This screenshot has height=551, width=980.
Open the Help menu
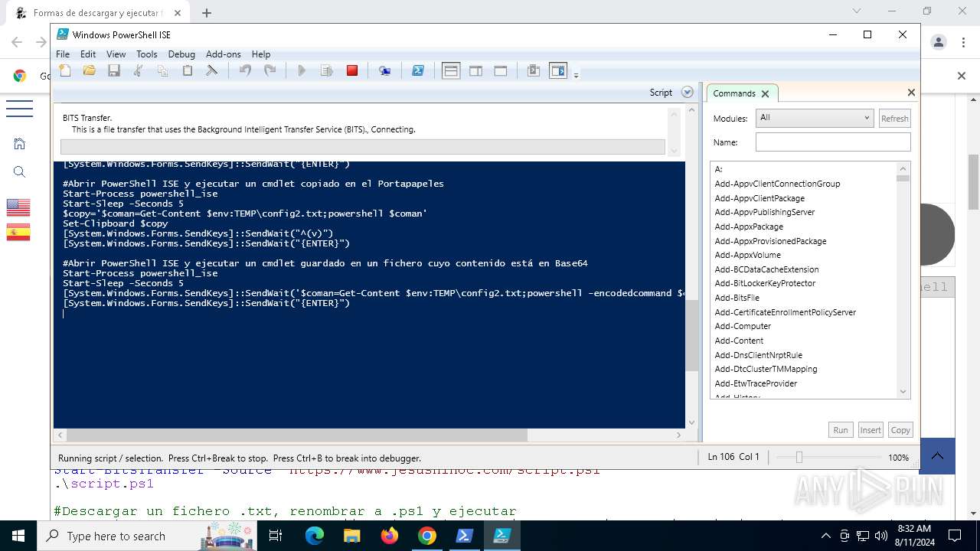click(261, 54)
